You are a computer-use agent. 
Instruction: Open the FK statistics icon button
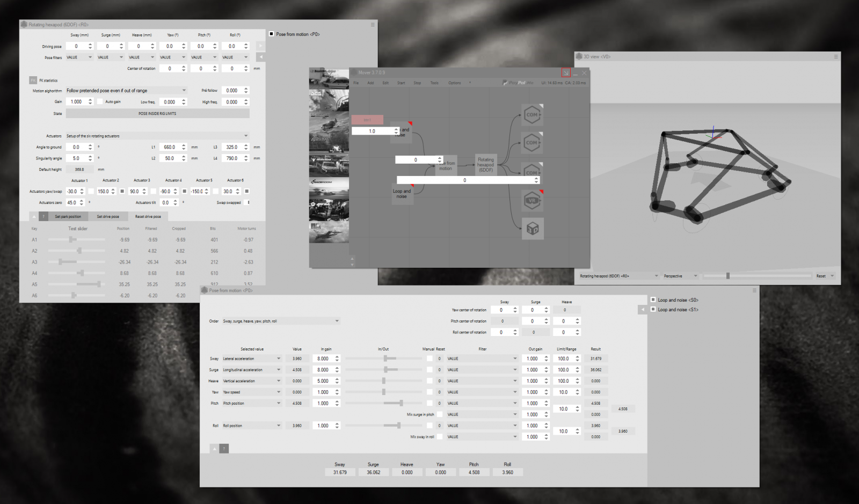[x=33, y=80]
